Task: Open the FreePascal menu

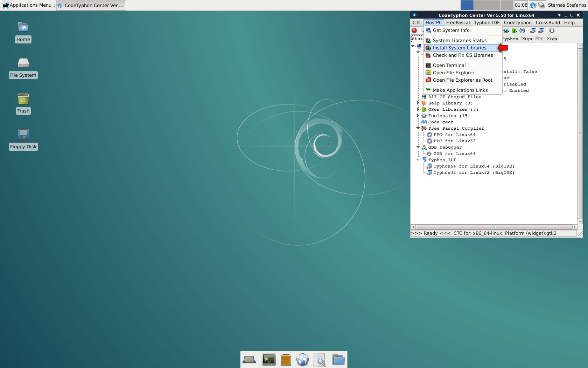Action: point(458,22)
